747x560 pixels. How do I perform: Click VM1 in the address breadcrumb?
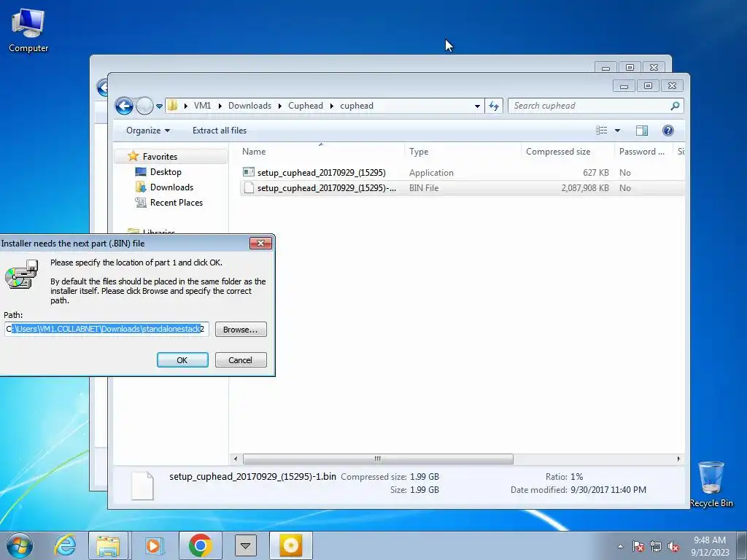203,106
